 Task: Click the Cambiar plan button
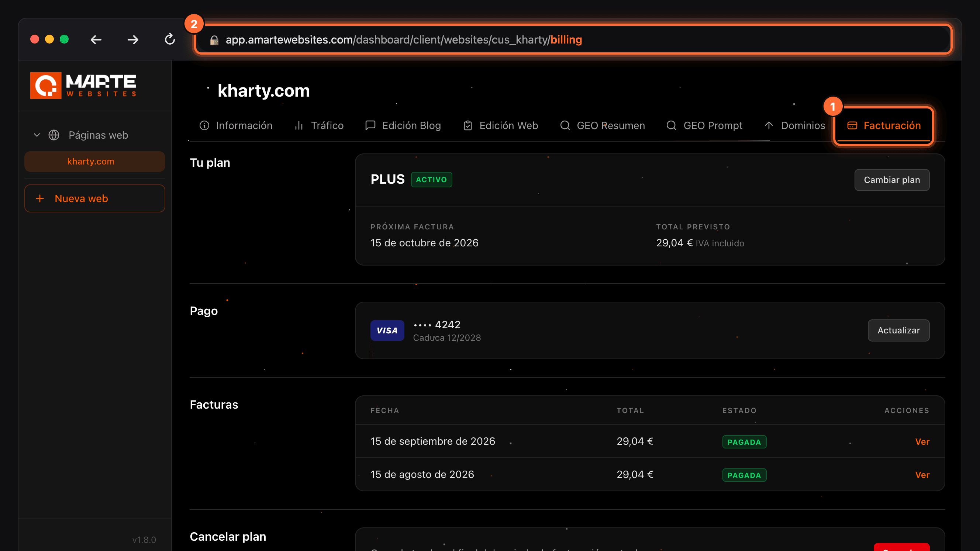892,180
